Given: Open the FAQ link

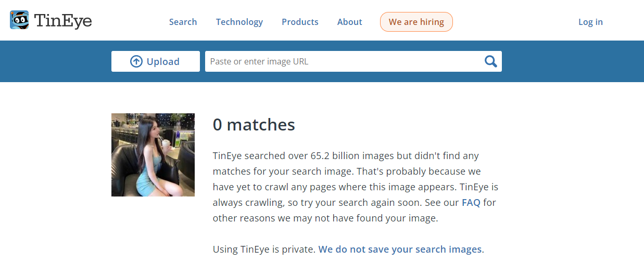Looking at the screenshot, I should click(471, 202).
